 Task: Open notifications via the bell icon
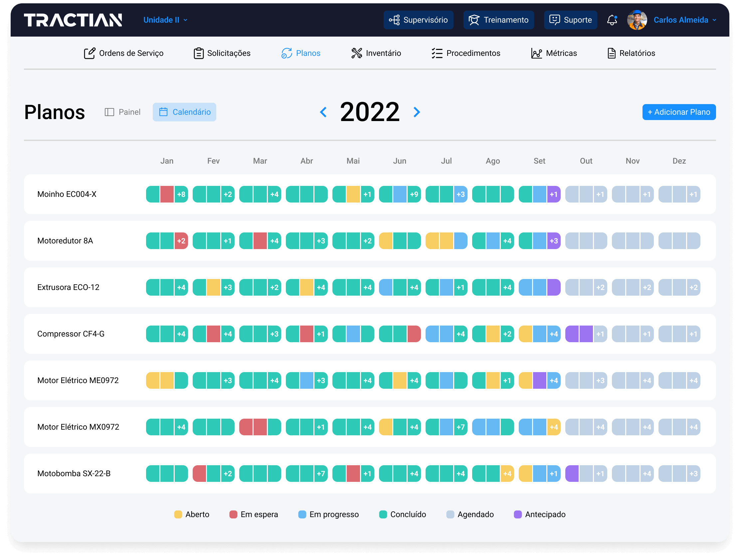click(612, 20)
